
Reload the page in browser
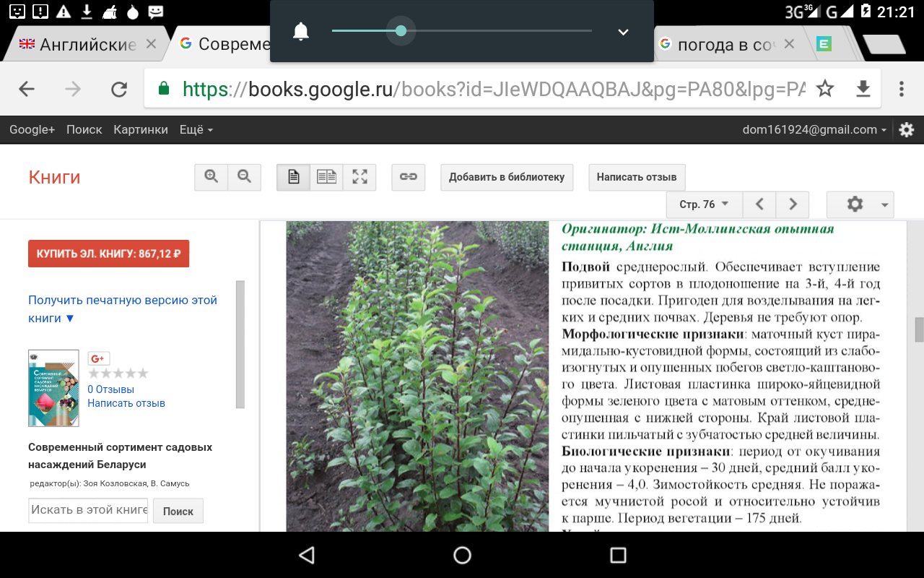[118, 89]
